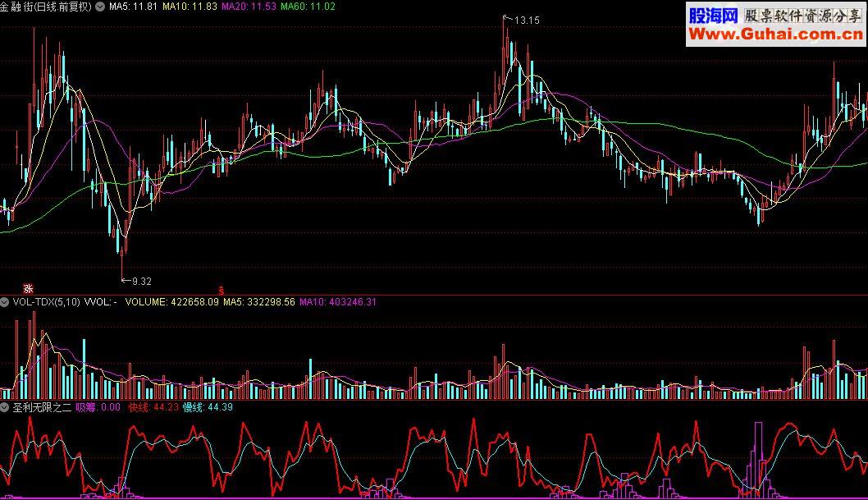Click the stock title 金融街(日线.前复权)
The width and height of the screenshot is (868, 500).
tap(46, 7)
